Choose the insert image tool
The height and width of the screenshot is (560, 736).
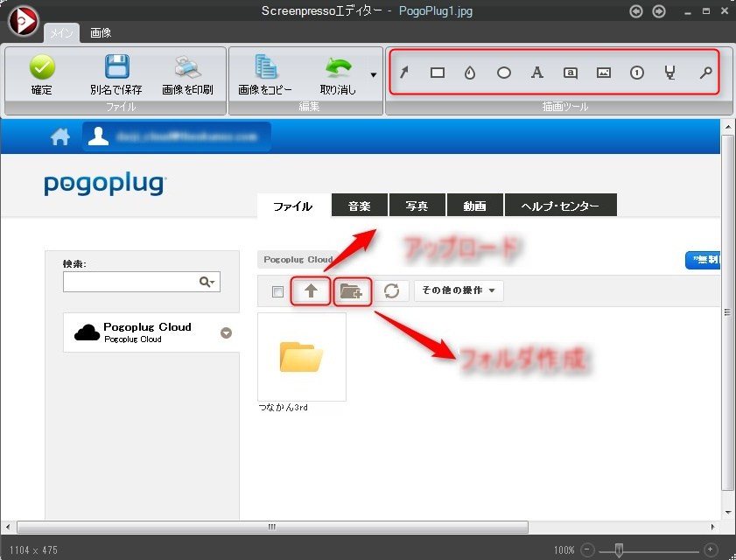604,73
